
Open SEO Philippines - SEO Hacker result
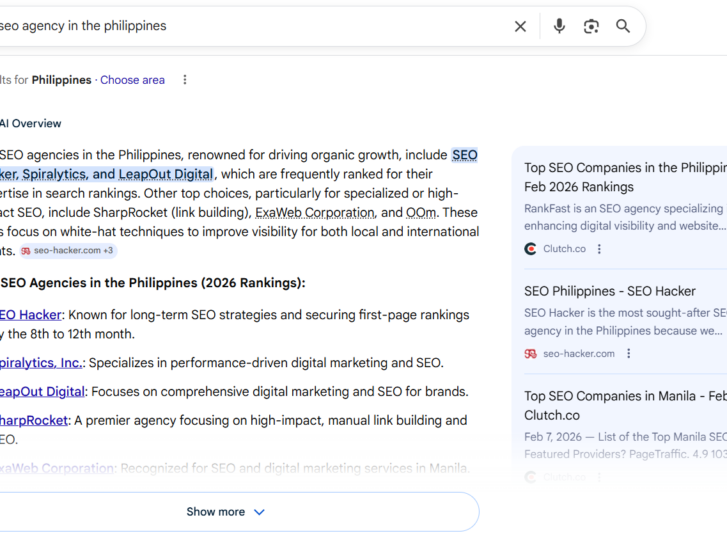[x=609, y=291]
